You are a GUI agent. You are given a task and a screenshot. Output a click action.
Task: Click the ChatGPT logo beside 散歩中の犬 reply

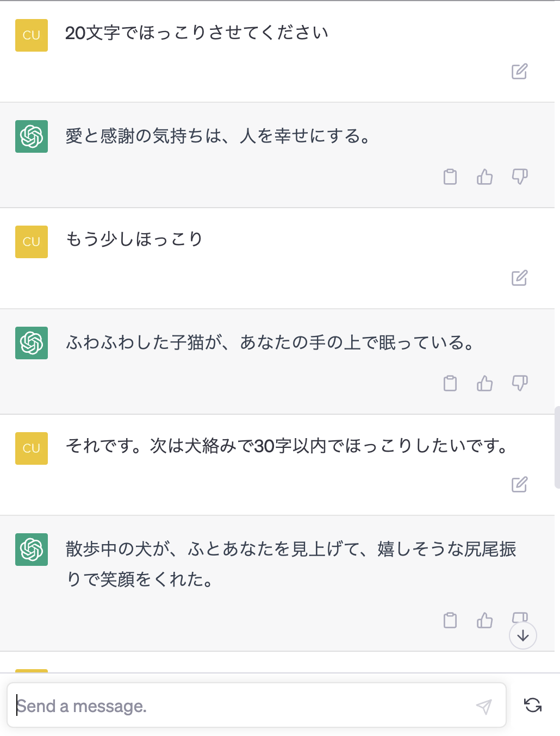[x=32, y=550]
